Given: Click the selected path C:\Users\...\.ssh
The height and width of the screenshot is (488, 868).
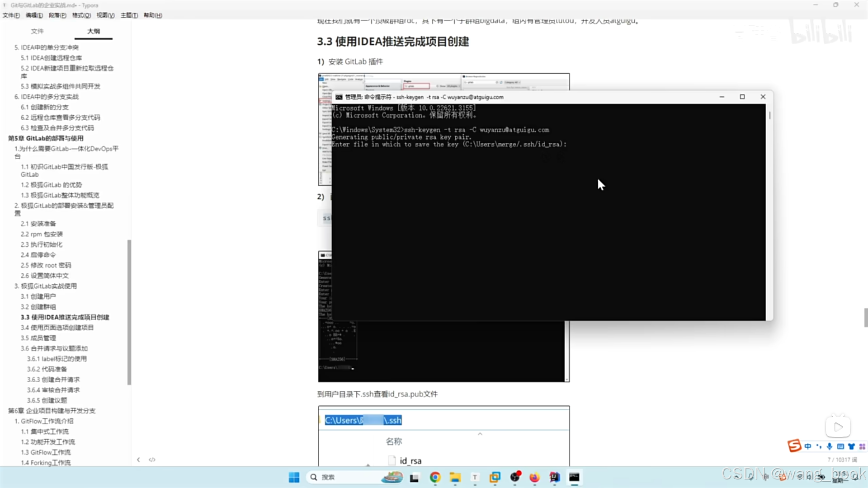Looking at the screenshot, I should (363, 420).
